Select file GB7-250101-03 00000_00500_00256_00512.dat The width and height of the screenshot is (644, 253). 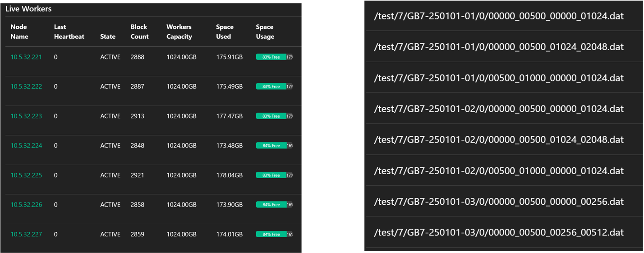(499, 233)
